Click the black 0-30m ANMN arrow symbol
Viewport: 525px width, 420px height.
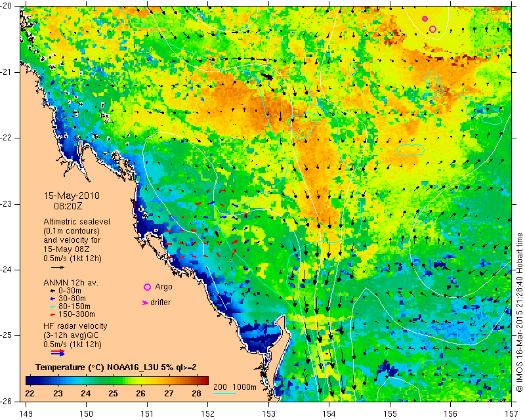(52, 291)
